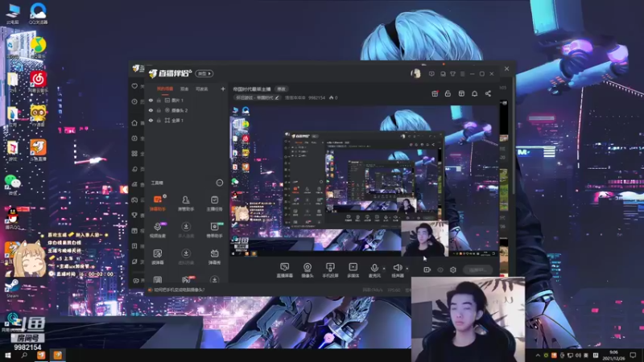The width and height of the screenshot is (644, 362).
Task: Toggle the unlock padlock icon in header row
Action: 448,93
